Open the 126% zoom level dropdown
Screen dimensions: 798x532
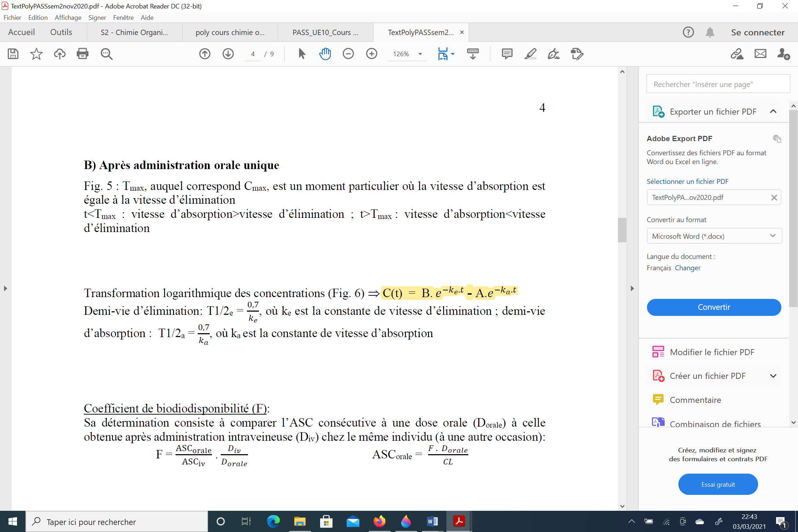(420, 54)
